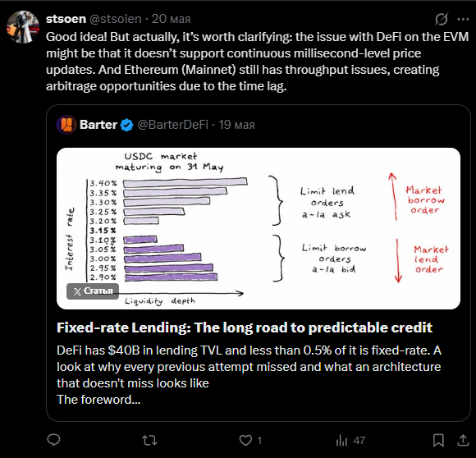The image size is (476, 458).
Task: Open the @BarterDeFi handle
Action: (172, 125)
